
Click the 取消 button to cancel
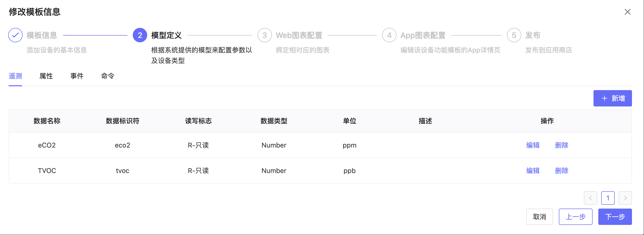(x=539, y=216)
